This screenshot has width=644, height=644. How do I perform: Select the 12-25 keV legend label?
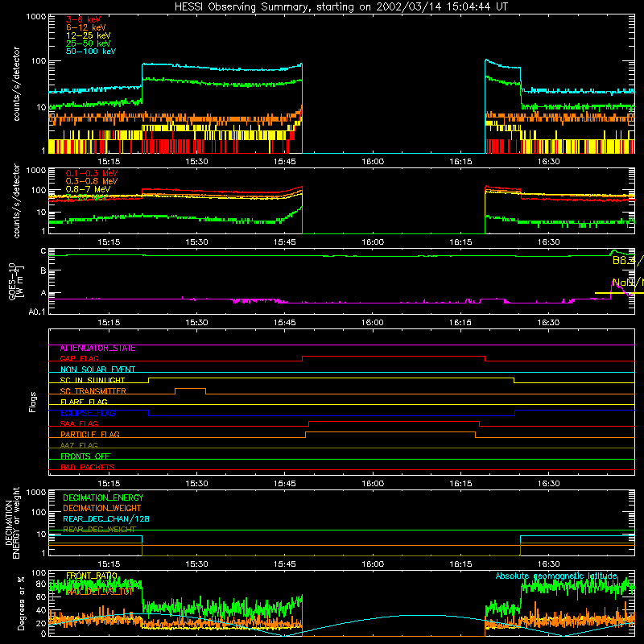[x=89, y=35]
